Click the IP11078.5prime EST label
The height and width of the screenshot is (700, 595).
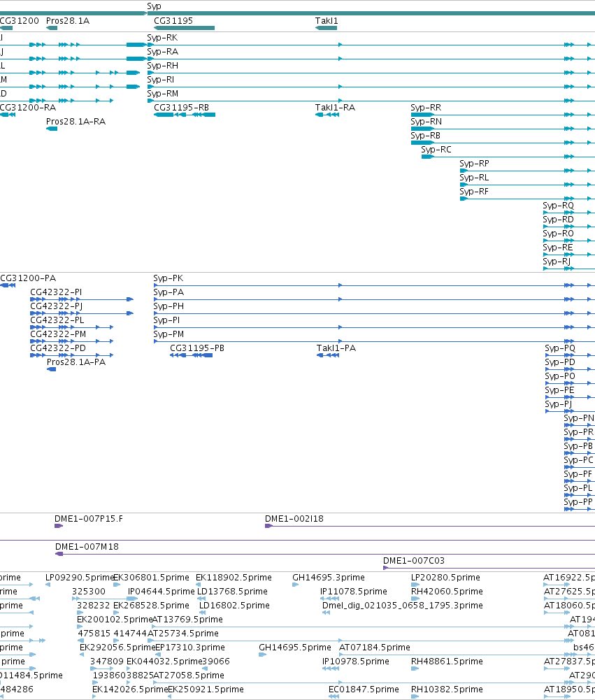click(x=353, y=591)
